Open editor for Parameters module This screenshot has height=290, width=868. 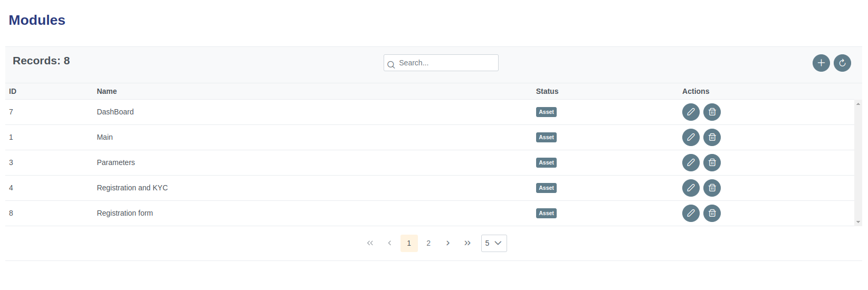click(x=691, y=162)
